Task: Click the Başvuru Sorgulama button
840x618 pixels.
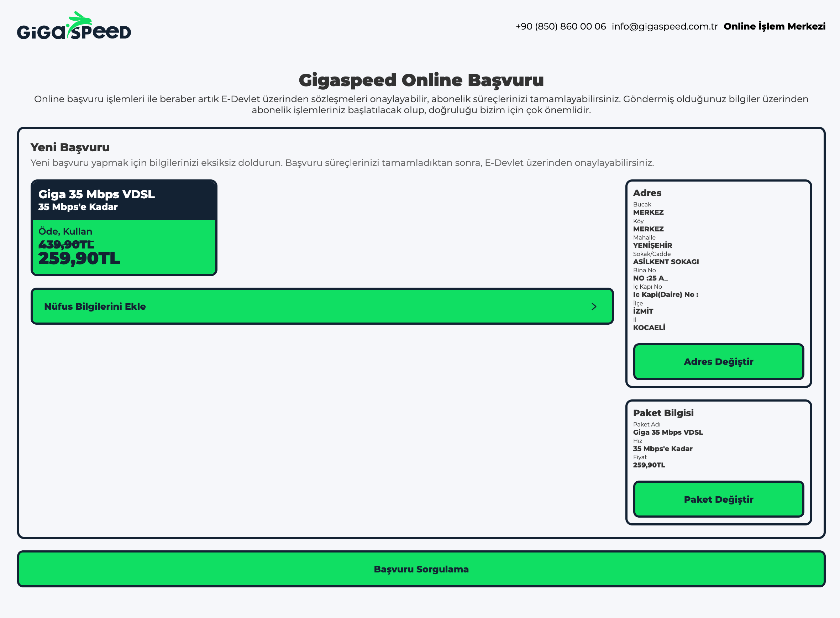Action: 421,569
